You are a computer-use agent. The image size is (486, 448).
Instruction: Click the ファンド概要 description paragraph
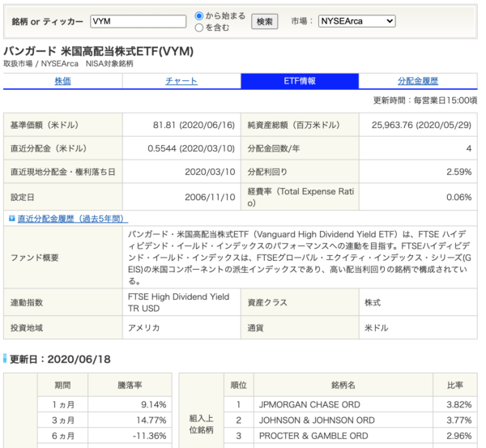(x=300, y=258)
